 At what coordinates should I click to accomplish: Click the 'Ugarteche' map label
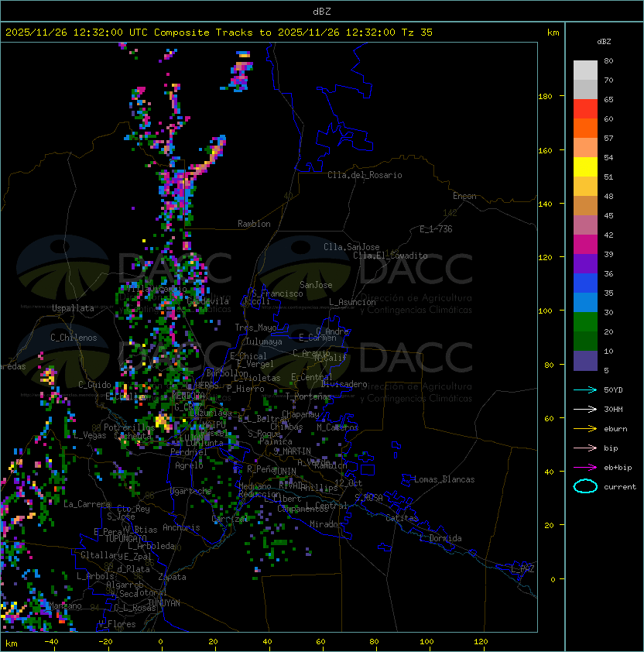pos(191,491)
